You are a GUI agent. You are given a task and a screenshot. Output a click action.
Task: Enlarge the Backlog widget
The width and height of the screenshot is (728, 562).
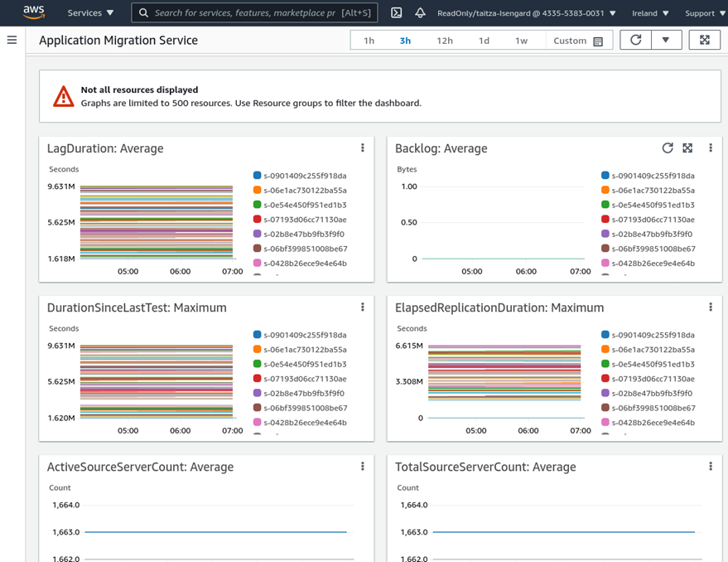point(687,148)
